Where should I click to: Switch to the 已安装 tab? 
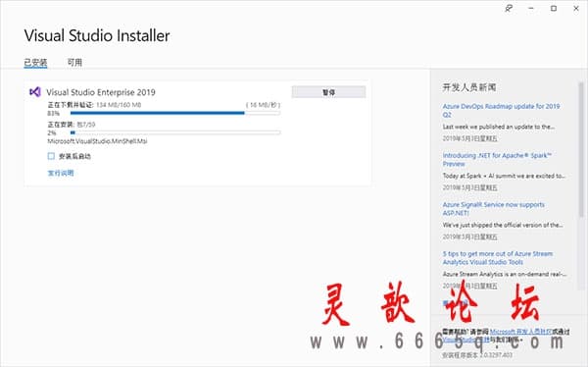tap(35, 63)
